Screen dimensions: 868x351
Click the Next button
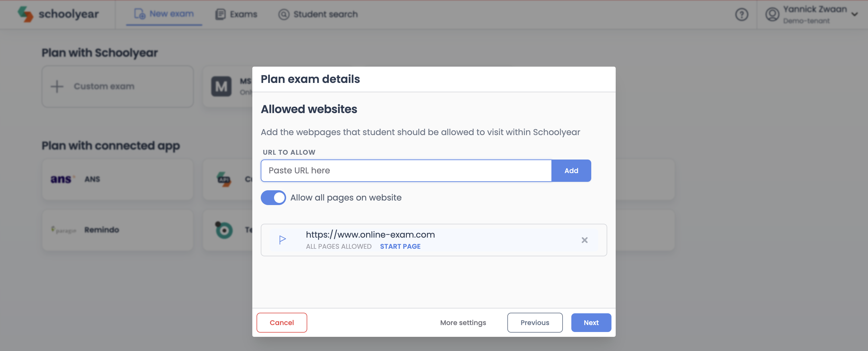coord(591,322)
